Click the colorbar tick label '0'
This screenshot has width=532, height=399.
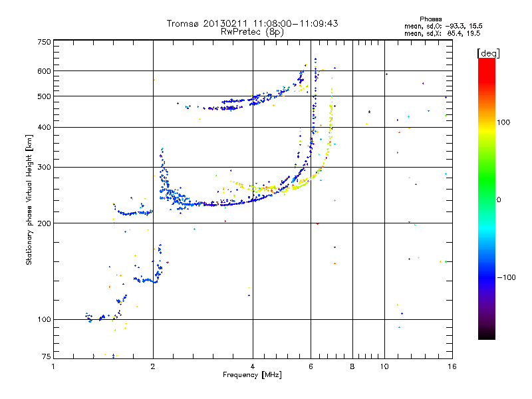(x=499, y=200)
